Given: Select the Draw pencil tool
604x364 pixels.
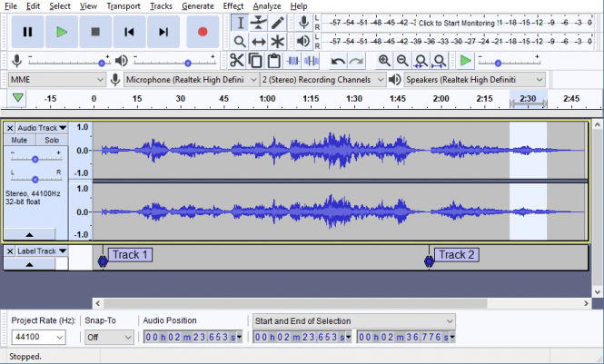Looking at the screenshot, I should click(x=277, y=23).
